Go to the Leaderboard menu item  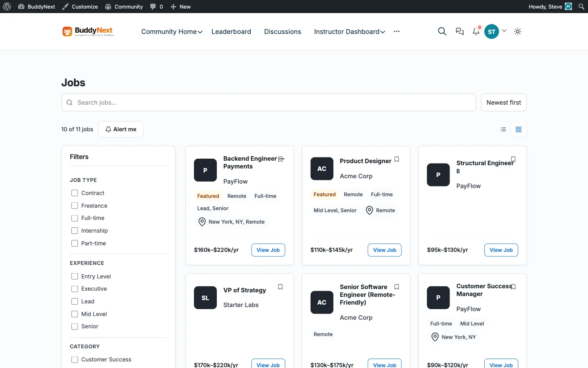tap(231, 31)
